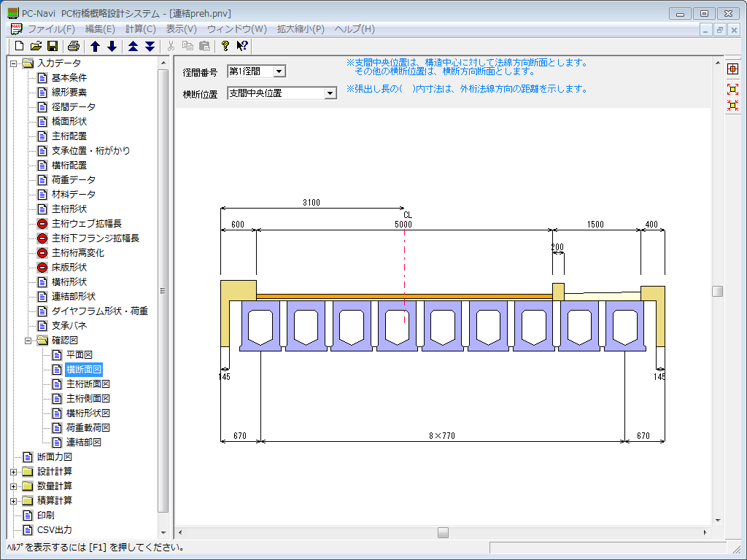Click the open folder toolbar icon

pos(36,46)
